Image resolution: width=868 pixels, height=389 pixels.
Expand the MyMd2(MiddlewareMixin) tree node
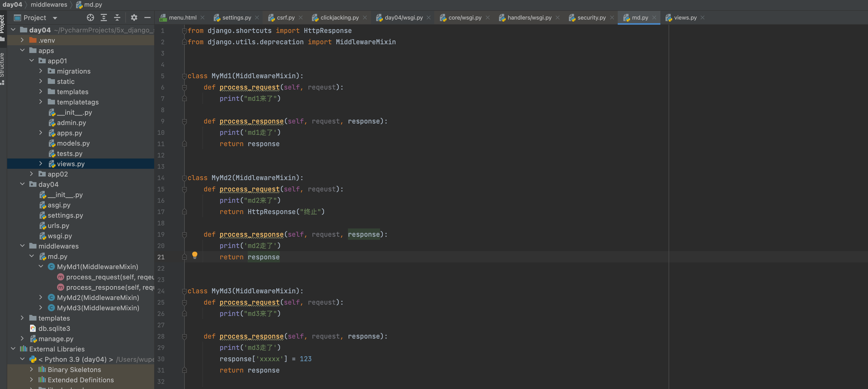point(41,298)
